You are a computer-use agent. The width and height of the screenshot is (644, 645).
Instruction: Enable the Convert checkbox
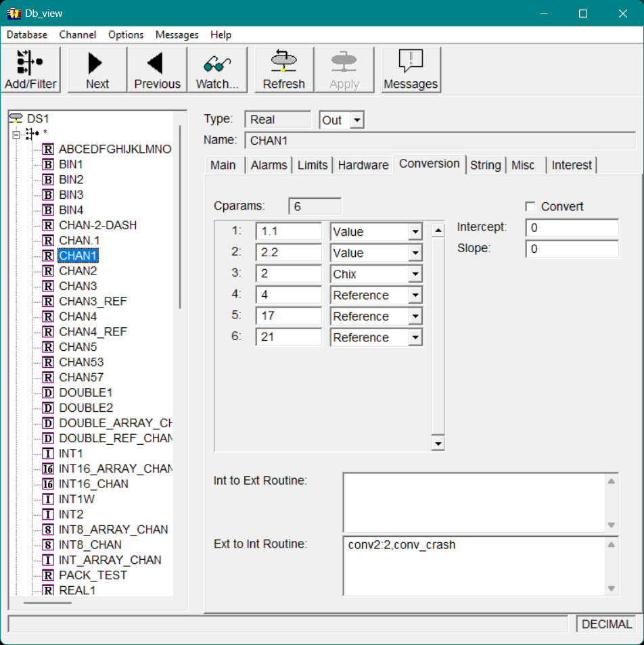click(530, 207)
